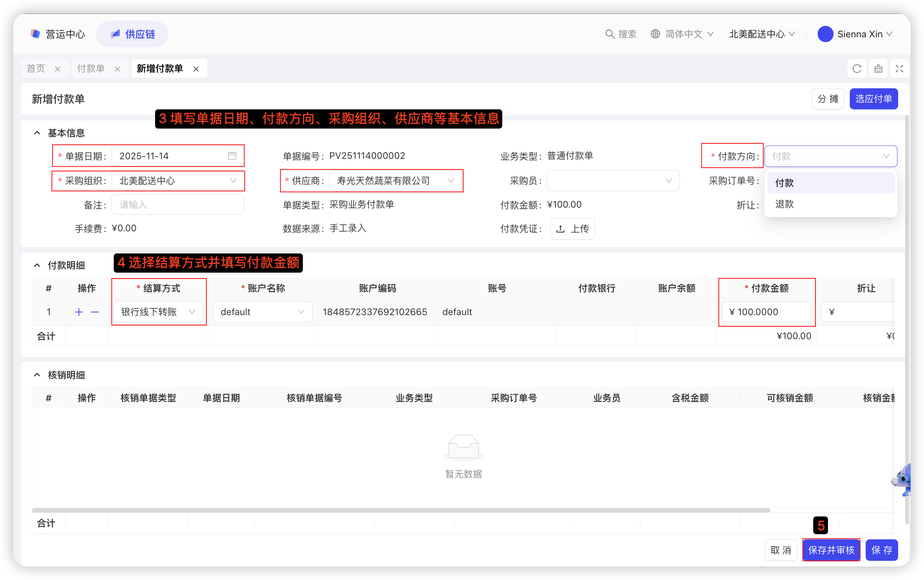
Task: Click the globe language icon
Action: [655, 34]
